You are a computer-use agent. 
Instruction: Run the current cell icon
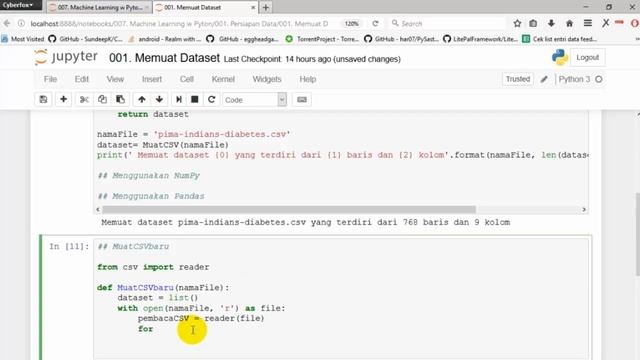[178, 100]
